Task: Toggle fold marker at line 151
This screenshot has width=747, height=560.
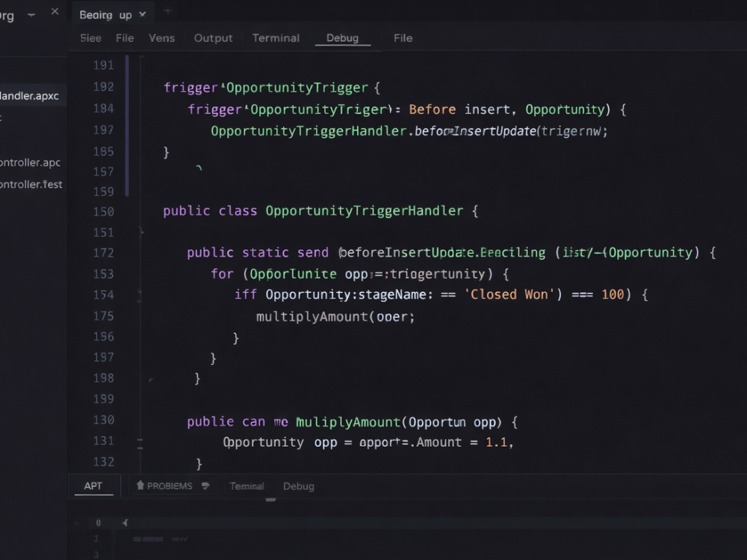Action: 141,232
